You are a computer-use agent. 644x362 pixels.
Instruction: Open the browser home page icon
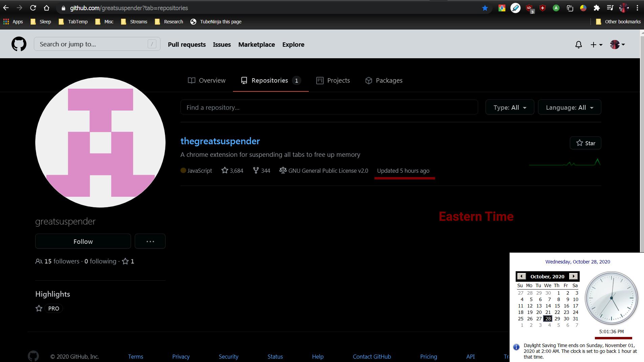pyautogui.click(x=46, y=8)
